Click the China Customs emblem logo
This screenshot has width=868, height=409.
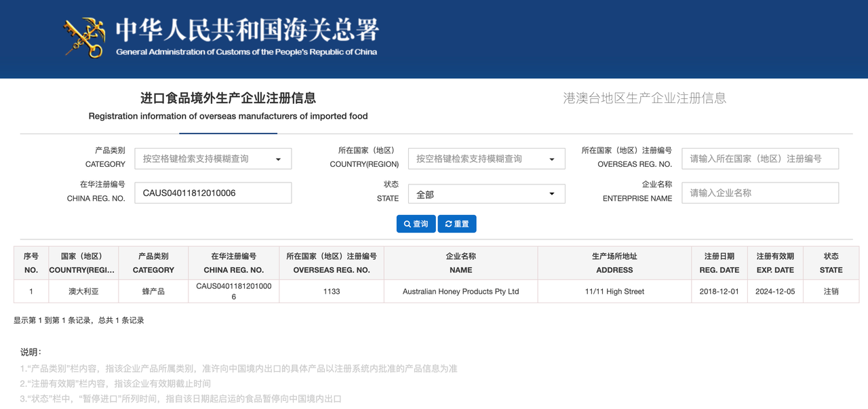tap(85, 37)
